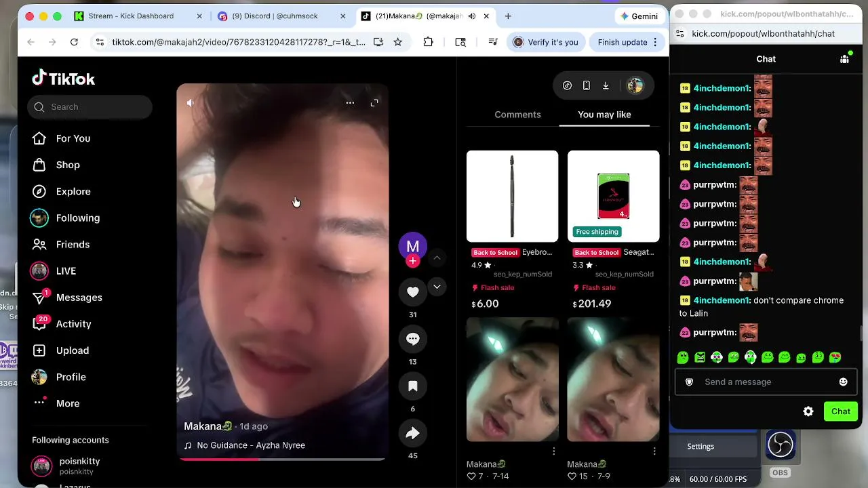Save the video with the bookmark button
The width and height of the screenshot is (868, 488).
click(x=413, y=386)
